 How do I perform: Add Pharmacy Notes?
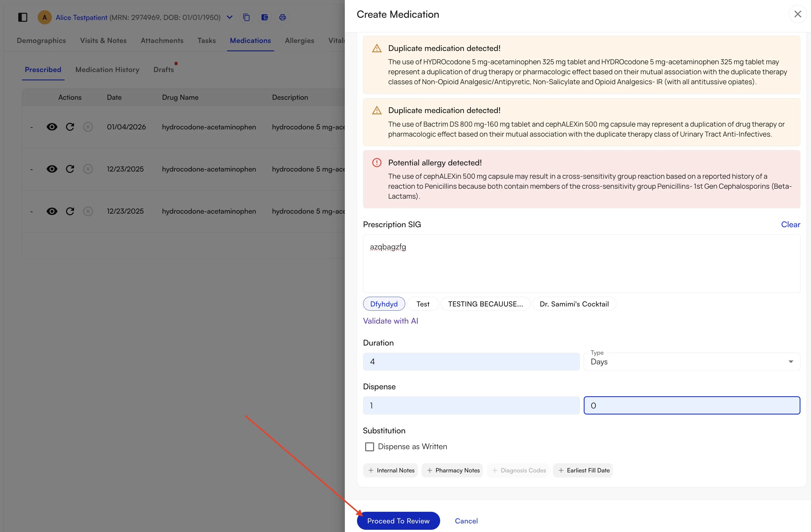click(x=452, y=470)
